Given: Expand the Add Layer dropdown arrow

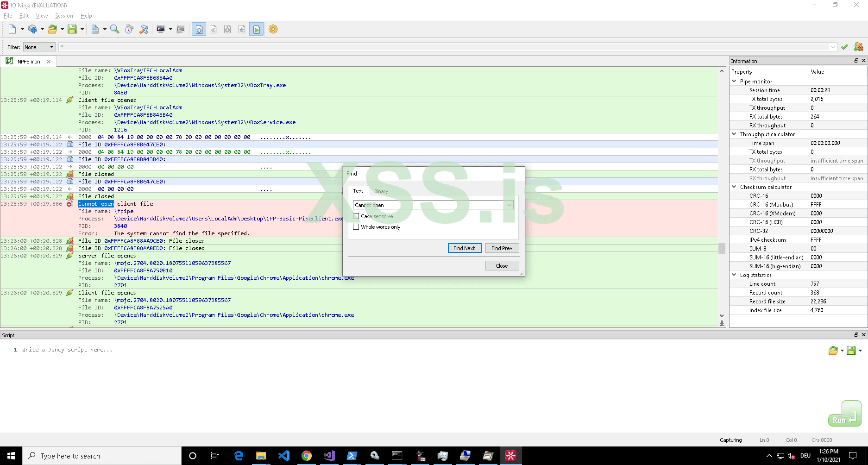Looking at the screenshot, I should (x=42, y=29).
